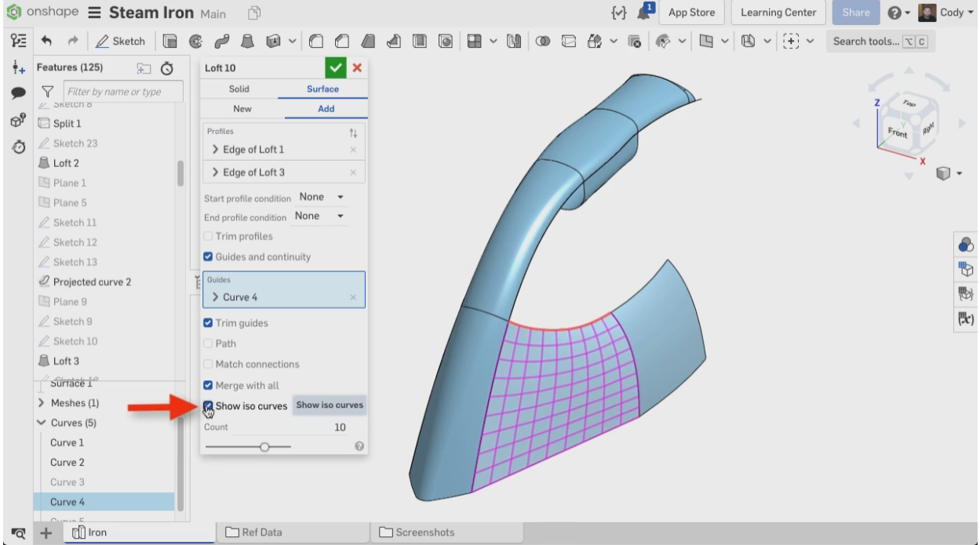Collapse the Curves (5) group
This screenshot has height=545, width=980.
point(41,423)
